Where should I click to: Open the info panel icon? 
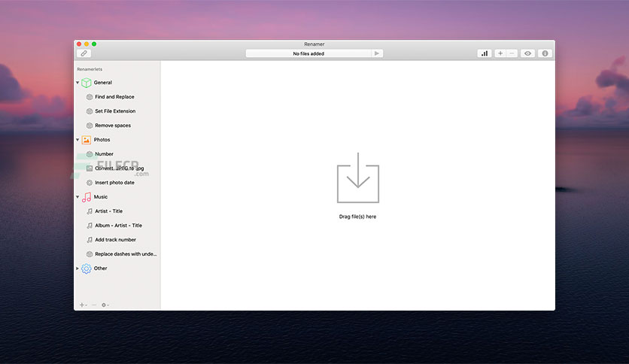point(545,53)
